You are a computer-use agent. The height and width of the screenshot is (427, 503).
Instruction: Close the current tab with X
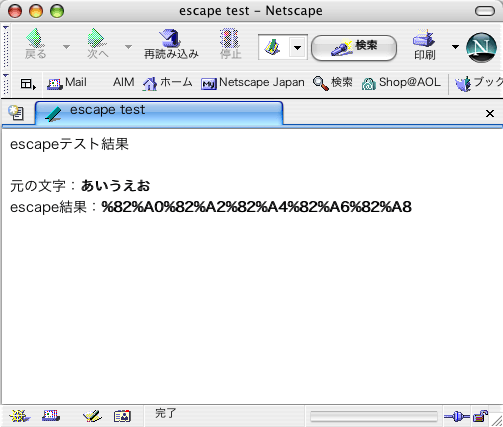(x=490, y=114)
